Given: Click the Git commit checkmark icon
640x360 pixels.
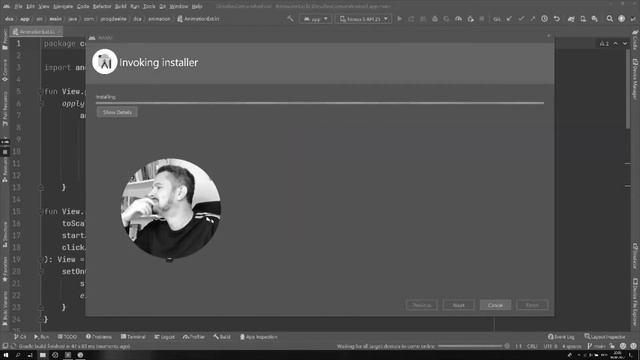Looking at the screenshot, I should coord(521,19).
